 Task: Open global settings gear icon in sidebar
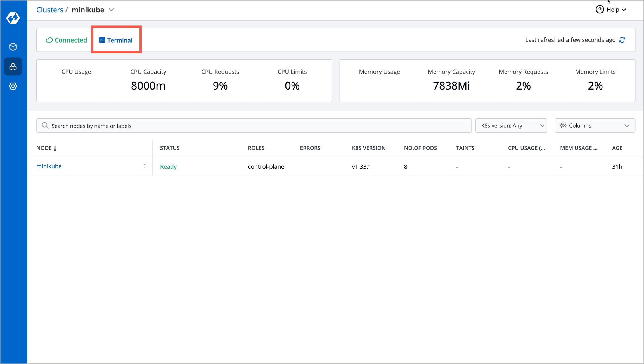click(13, 86)
